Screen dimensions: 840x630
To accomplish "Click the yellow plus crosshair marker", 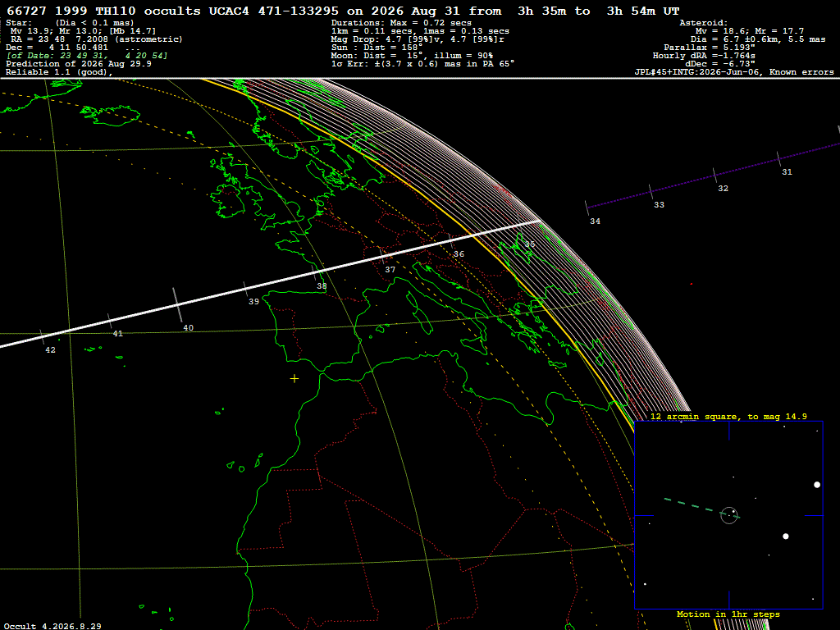I will (x=294, y=379).
